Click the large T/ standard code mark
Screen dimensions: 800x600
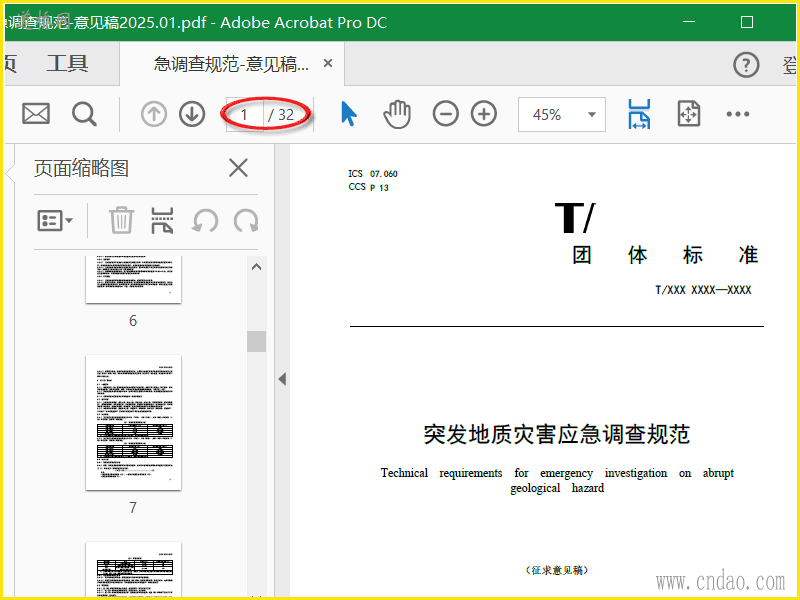click(x=575, y=218)
